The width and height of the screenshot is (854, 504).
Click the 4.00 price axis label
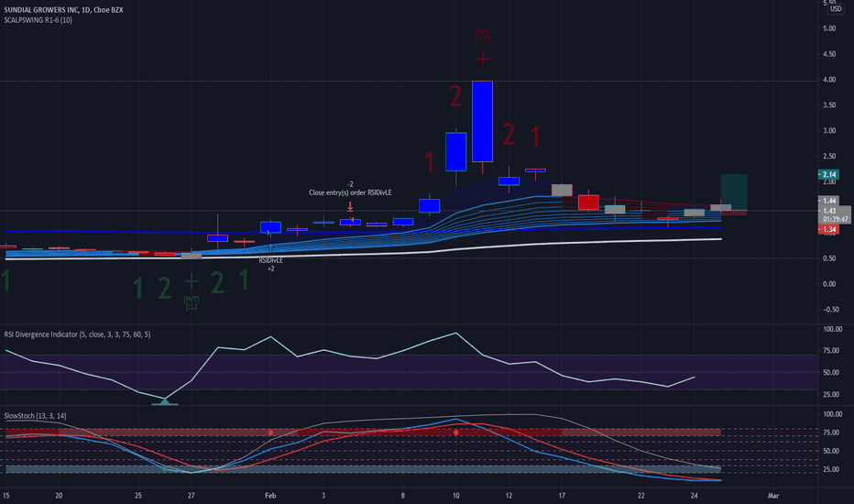pos(829,80)
